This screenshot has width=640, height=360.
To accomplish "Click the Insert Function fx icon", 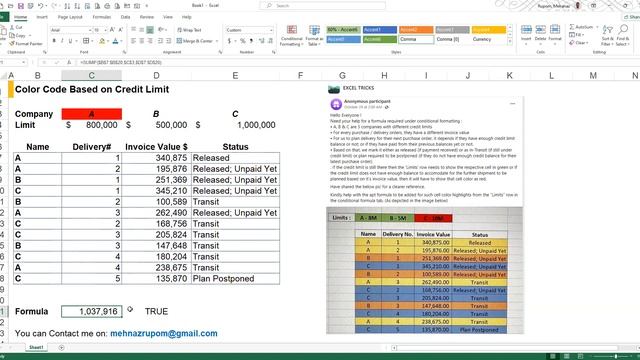I will [69, 62].
